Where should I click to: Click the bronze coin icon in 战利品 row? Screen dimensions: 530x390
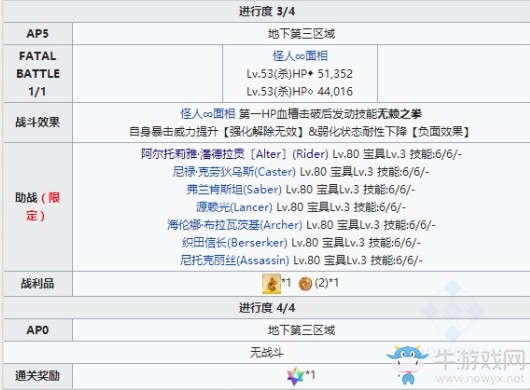tap(305, 284)
